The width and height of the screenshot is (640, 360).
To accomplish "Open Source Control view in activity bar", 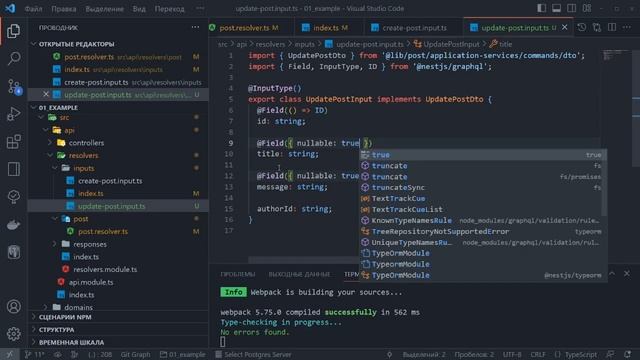I will coord(13,86).
